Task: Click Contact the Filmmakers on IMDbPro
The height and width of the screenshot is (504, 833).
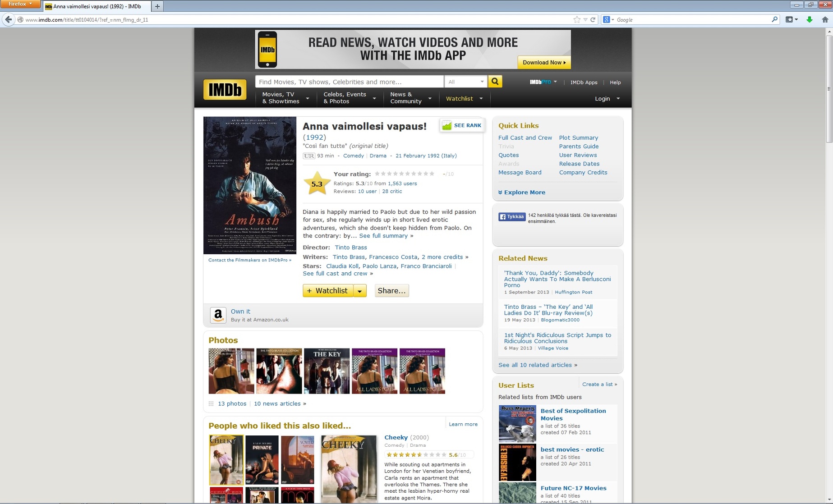Action: (249, 260)
